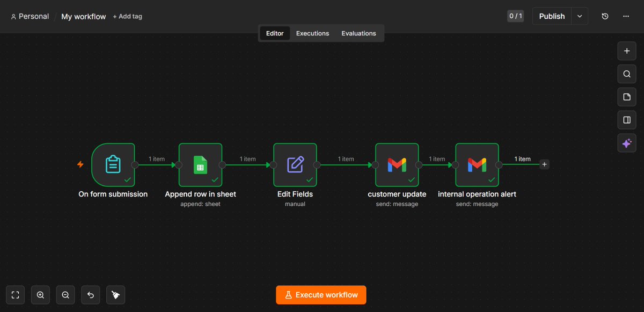Image resolution: width=644 pixels, height=312 pixels.
Task: Open the Append row in sheet node
Action: click(x=200, y=164)
